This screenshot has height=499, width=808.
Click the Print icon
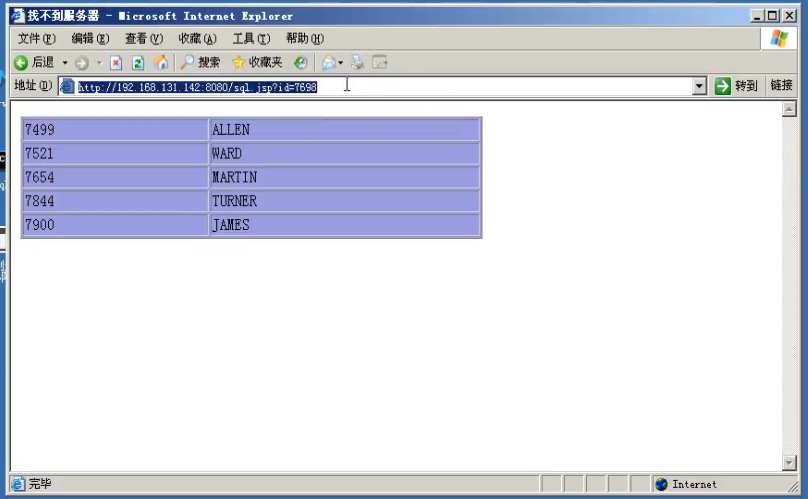tap(357, 63)
